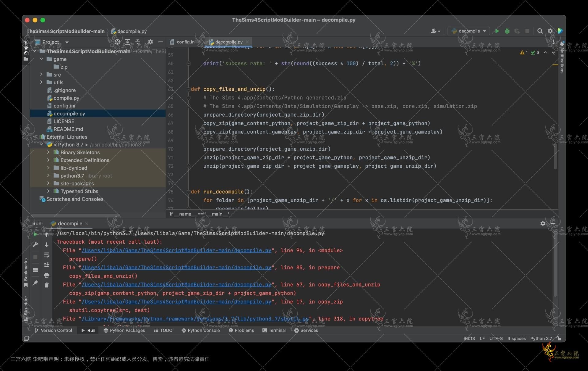The width and height of the screenshot is (588, 371).
Task: Go to next highlighted problem arrow
Action: 553,53
